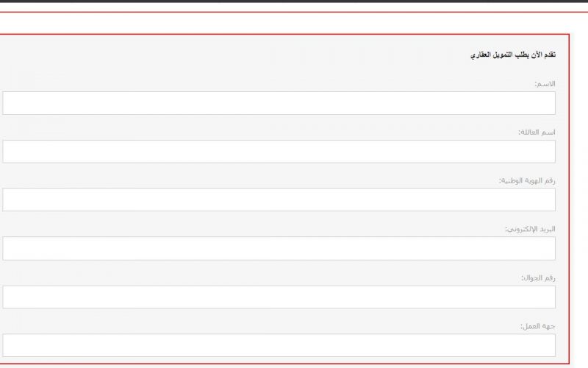This screenshot has width=588, height=368.
Task: Click the dark bar at page top
Action: pos(294,1)
